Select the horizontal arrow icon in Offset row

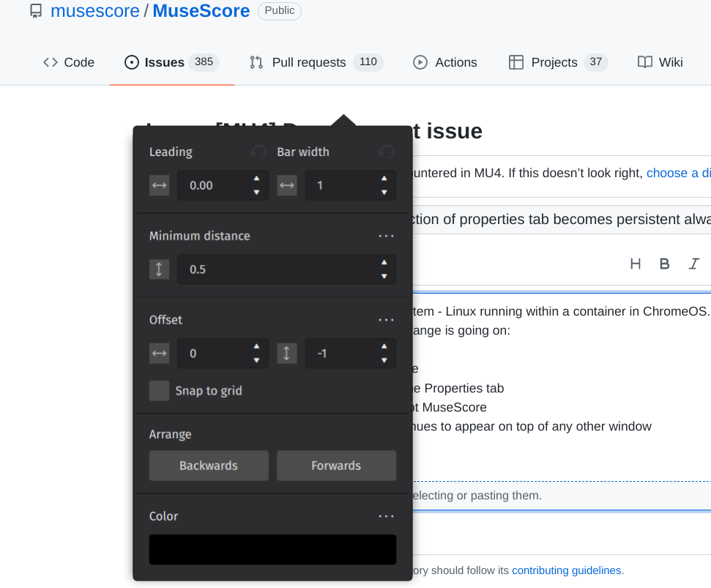click(159, 353)
